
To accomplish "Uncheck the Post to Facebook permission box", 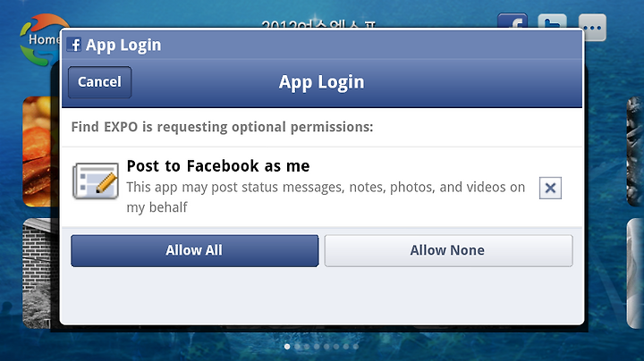I will (x=550, y=188).
